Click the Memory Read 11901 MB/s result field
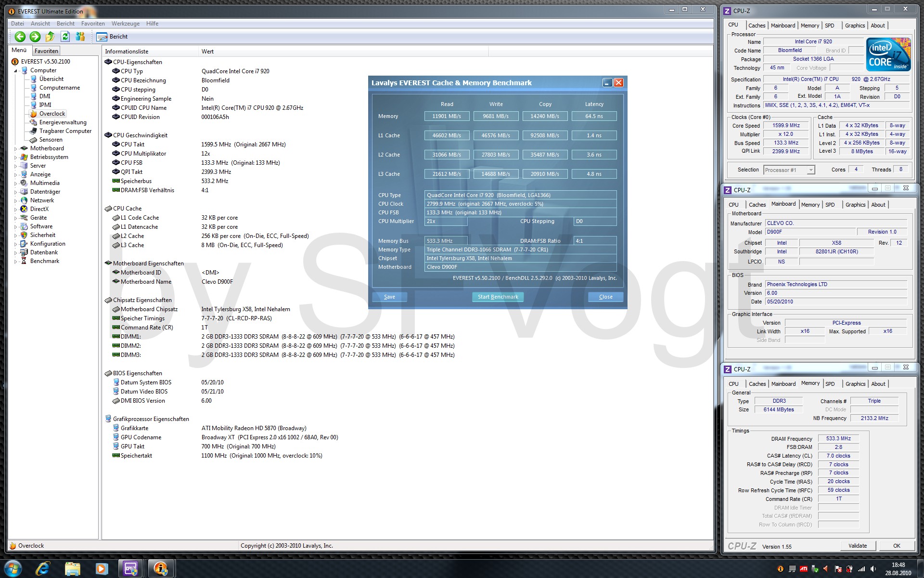This screenshot has height=578, width=924. (x=447, y=116)
